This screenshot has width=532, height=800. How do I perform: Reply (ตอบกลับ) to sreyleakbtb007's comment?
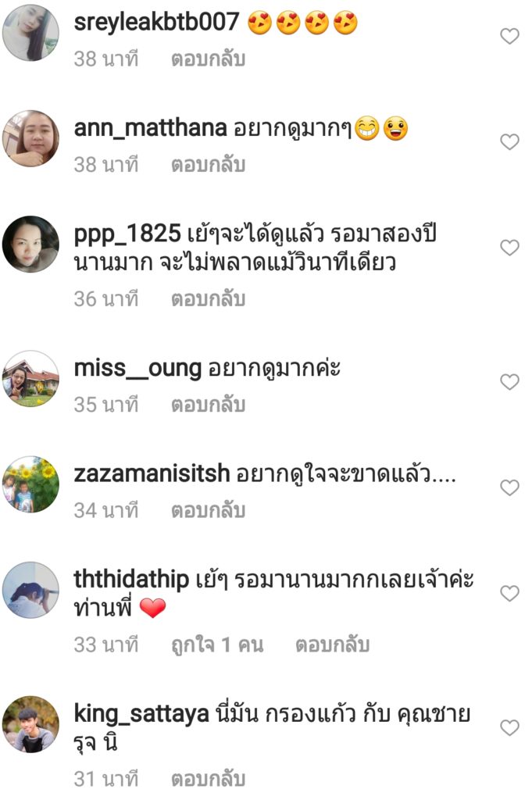(x=208, y=59)
